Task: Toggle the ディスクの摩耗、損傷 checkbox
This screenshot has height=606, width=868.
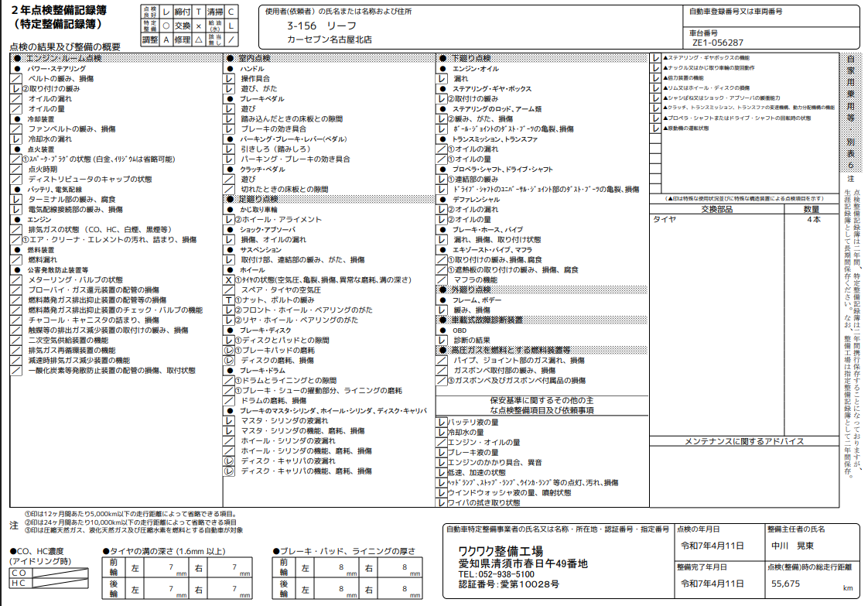Action: (229, 361)
